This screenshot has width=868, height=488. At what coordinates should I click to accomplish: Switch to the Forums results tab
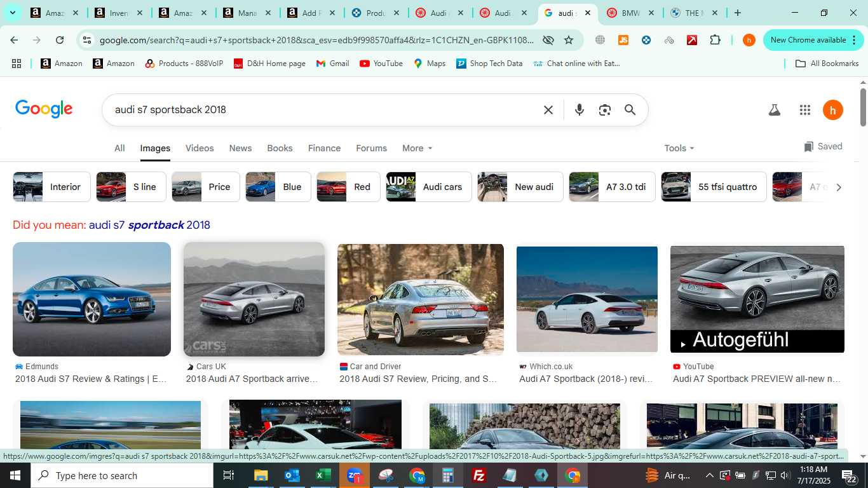[x=371, y=148]
